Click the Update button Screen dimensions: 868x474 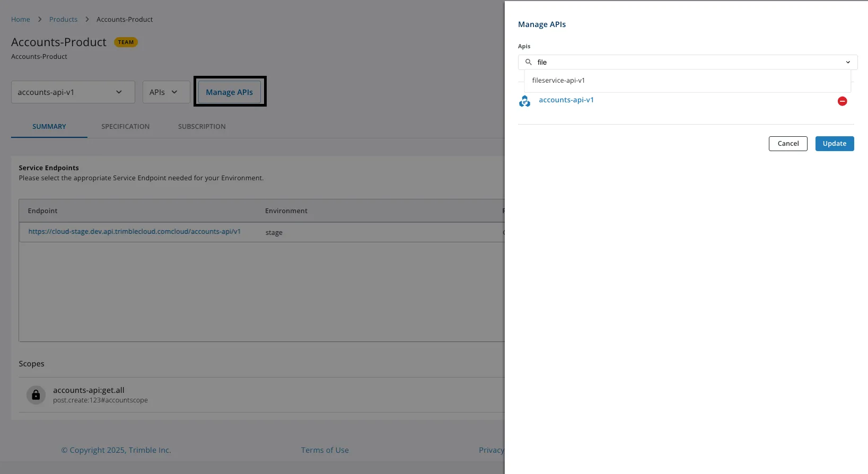coord(835,144)
